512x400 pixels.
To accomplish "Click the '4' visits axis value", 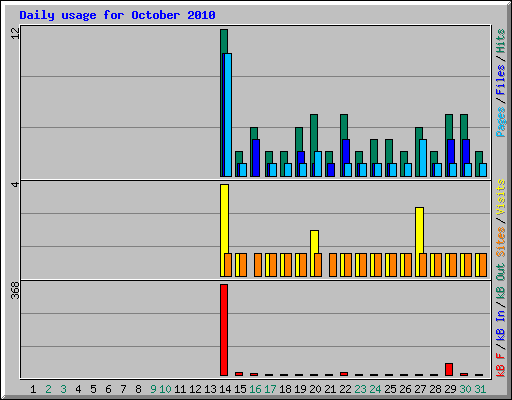I will point(15,184).
